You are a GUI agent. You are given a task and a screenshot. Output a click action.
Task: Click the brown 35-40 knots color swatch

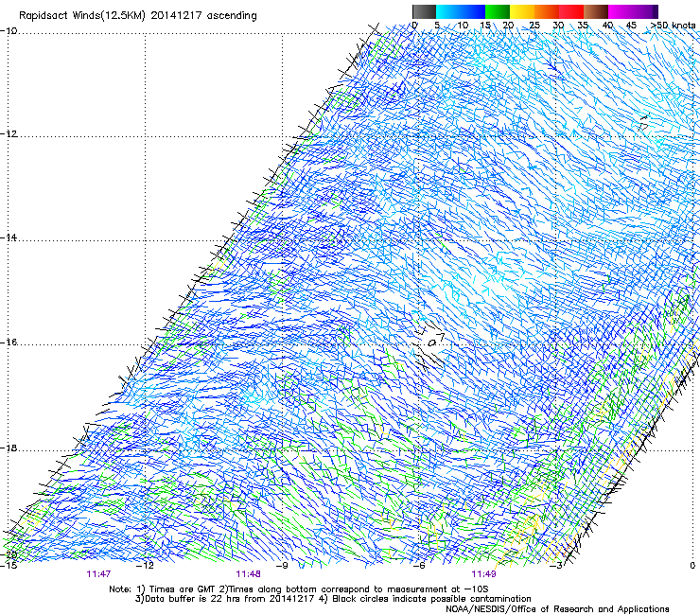pyautogui.click(x=596, y=11)
